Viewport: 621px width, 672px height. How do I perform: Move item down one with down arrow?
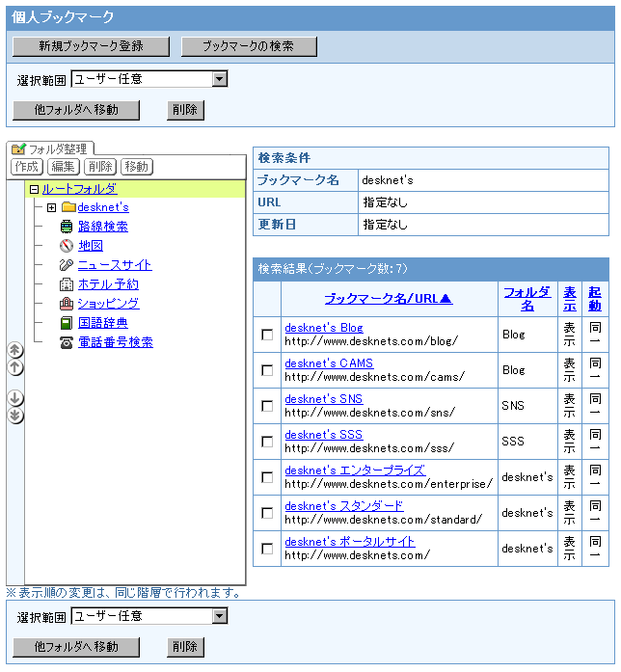point(15,398)
